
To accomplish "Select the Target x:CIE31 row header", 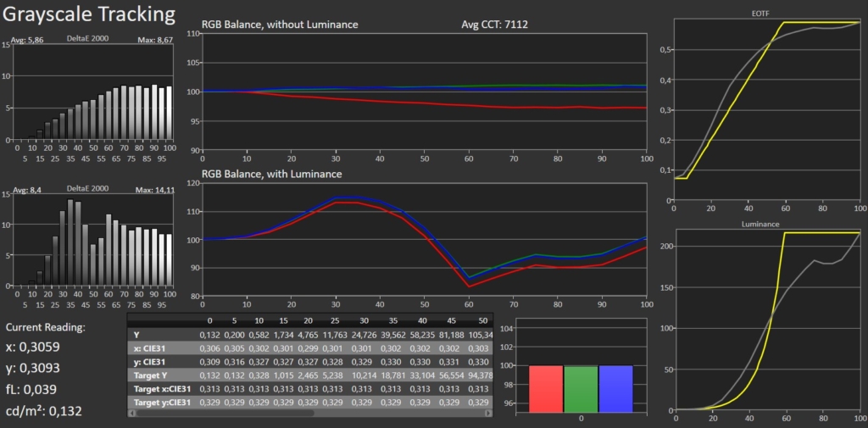I will (x=159, y=388).
